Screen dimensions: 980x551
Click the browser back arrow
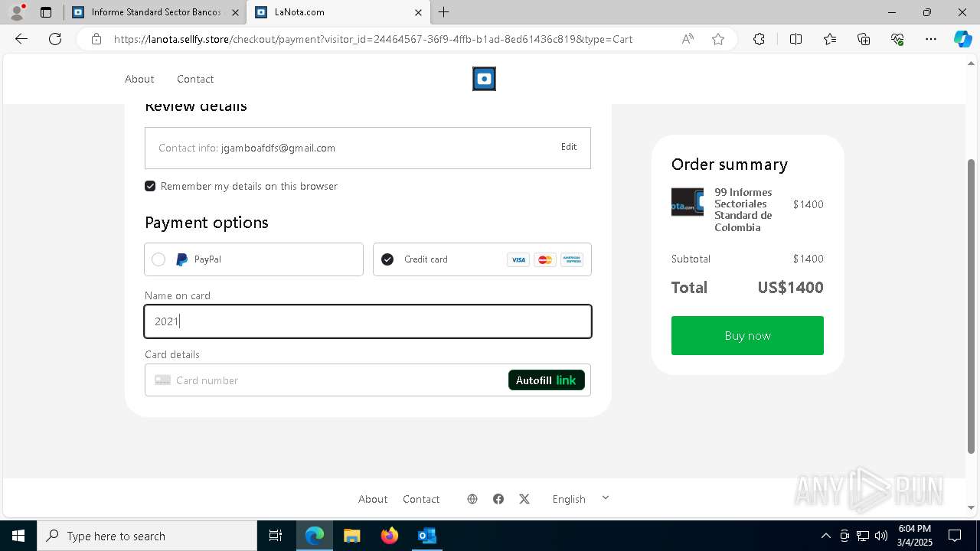(21, 39)
